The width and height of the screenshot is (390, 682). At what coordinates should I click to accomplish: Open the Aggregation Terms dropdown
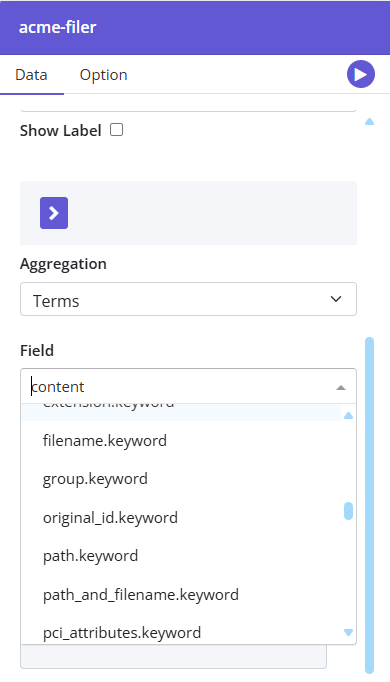pos(188,299)
